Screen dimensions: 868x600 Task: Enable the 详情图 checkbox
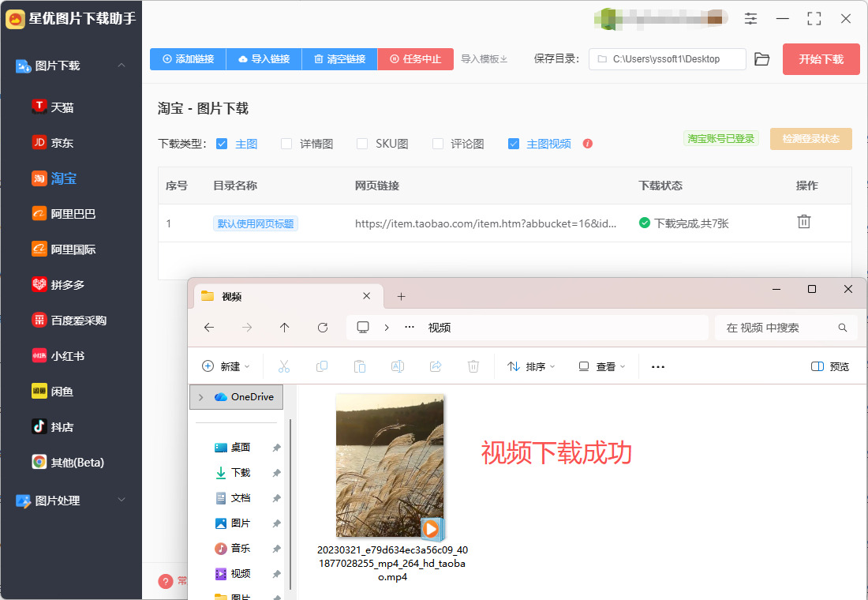click(x=286, y=144)
